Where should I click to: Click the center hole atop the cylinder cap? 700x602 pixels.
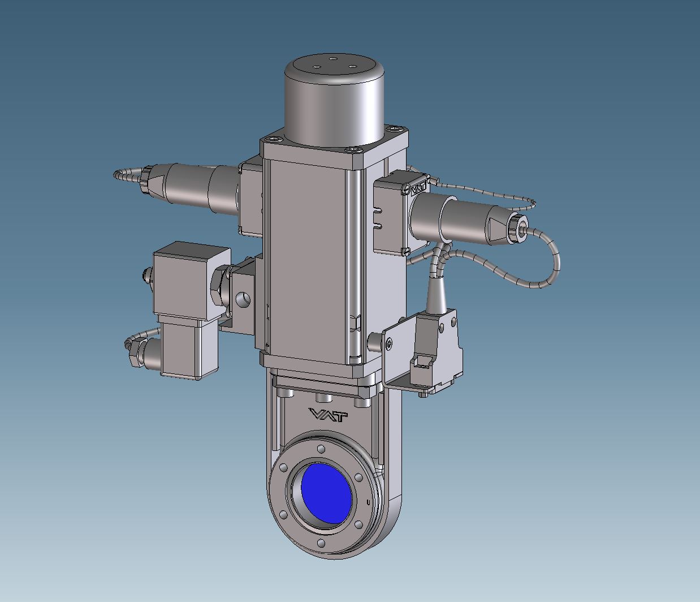[333, 59]
